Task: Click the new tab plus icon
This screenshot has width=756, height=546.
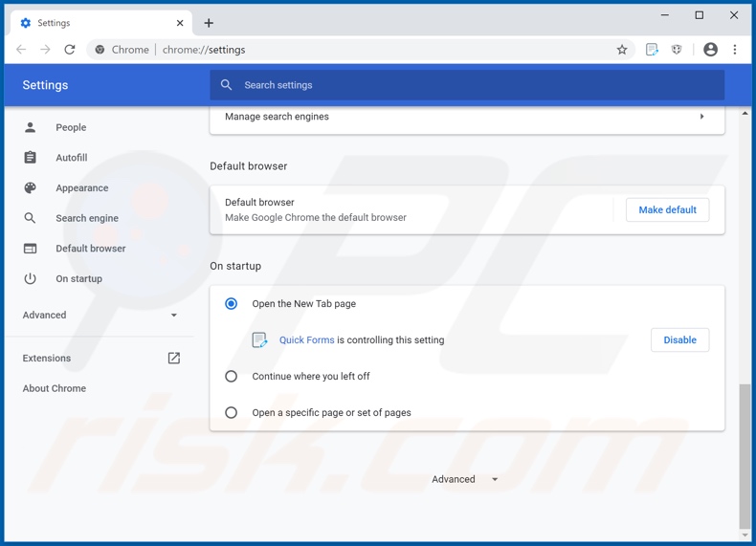Action: click(x=209, y=23)
